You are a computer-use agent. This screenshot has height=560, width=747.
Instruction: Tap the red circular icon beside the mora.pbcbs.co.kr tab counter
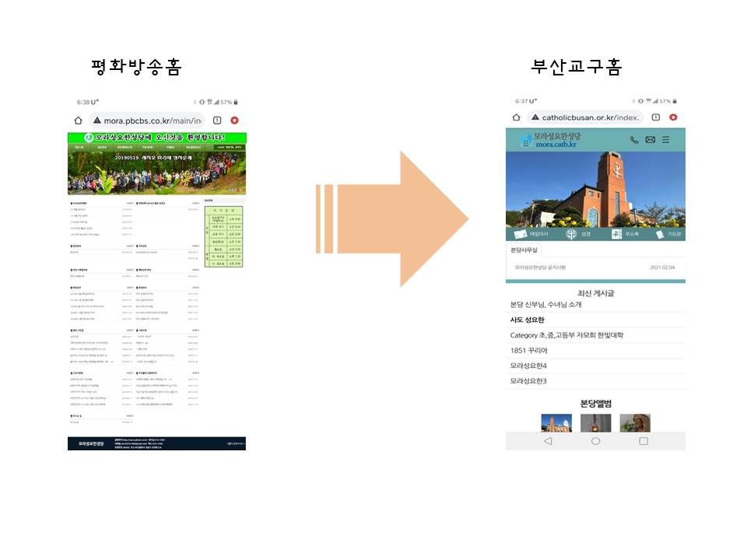pyautogui.click(x=234, y=121)
